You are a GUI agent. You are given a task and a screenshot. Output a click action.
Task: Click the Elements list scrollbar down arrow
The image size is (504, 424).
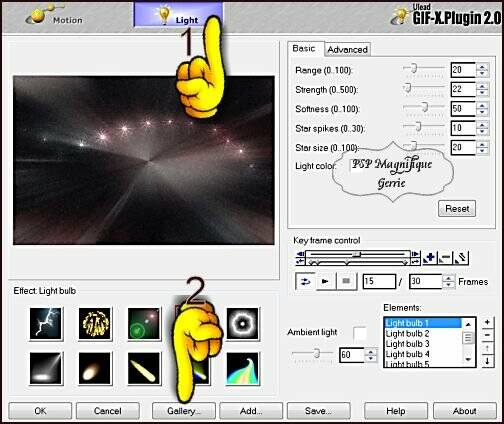pyautogui.click(x=468, y=359)
